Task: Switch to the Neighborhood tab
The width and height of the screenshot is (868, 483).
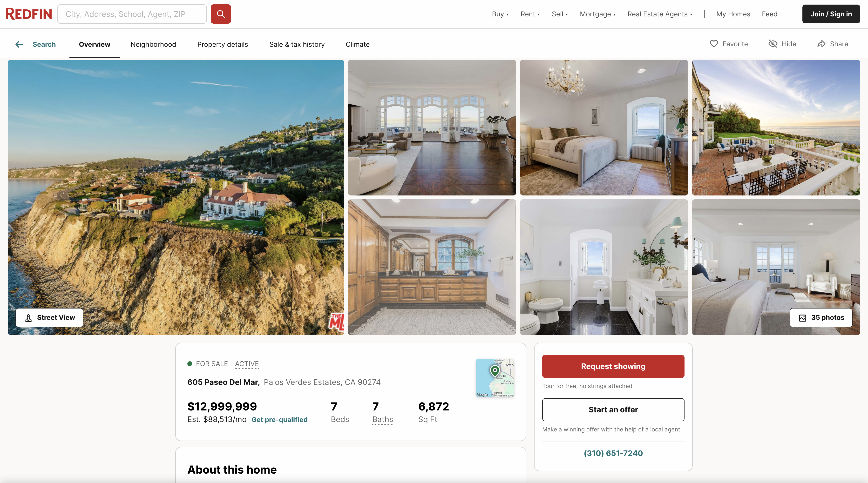Action: point(153,44)
